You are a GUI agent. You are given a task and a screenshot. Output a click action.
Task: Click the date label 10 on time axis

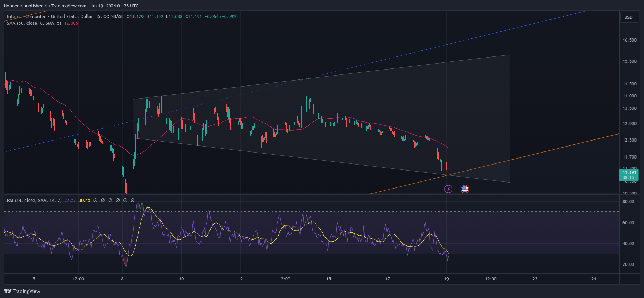pyautogui.click(x=181, y=279)
